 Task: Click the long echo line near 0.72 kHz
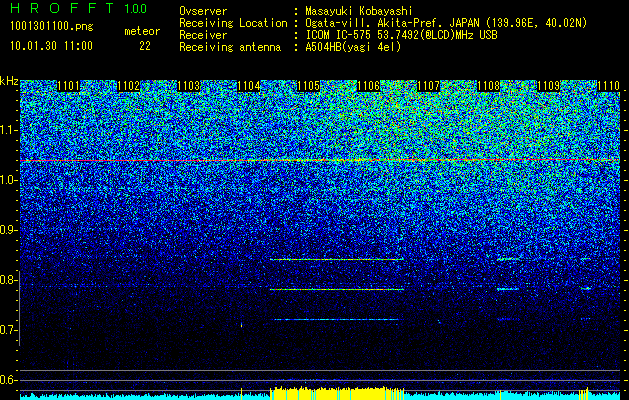pyautogui.click(x=336, y=320)
